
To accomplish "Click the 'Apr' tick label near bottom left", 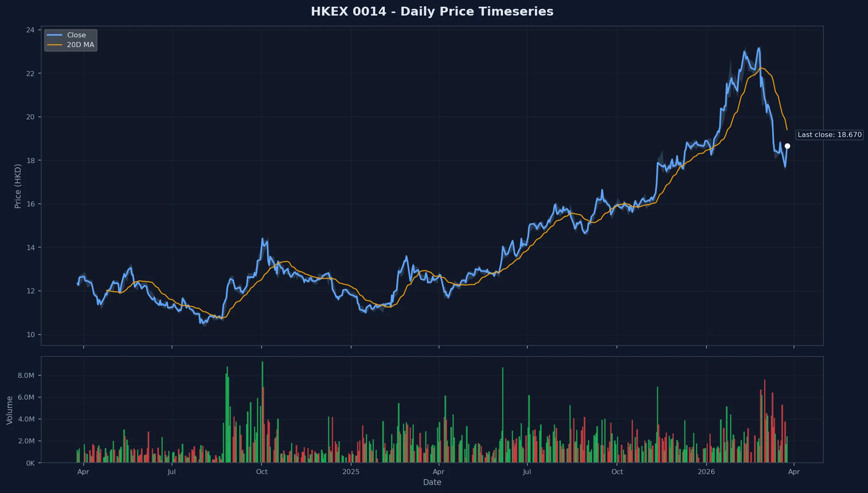I will click(x=83, y=472).
